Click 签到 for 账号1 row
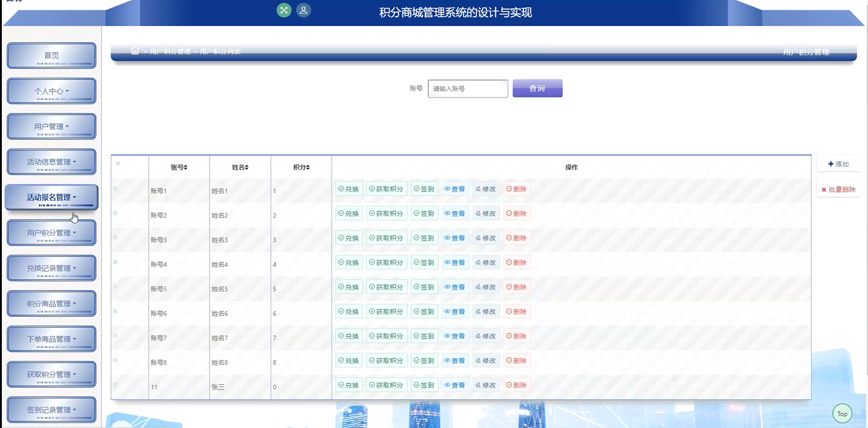 (424, 189)
